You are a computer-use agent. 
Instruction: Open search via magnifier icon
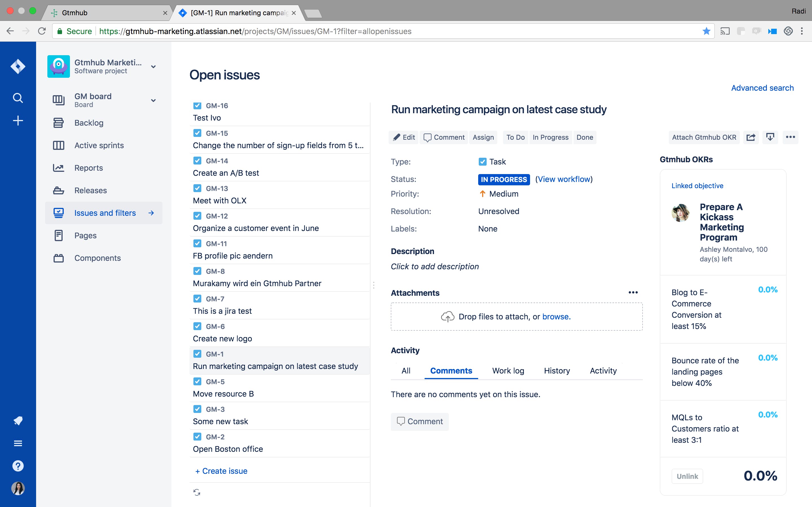coord(18,98)
